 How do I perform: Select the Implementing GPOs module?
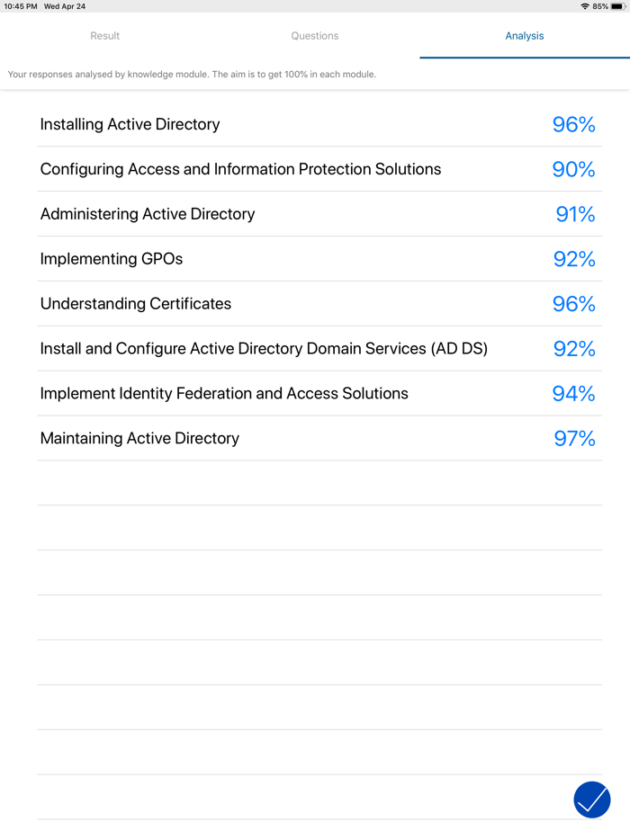click(x=111, y=259)
